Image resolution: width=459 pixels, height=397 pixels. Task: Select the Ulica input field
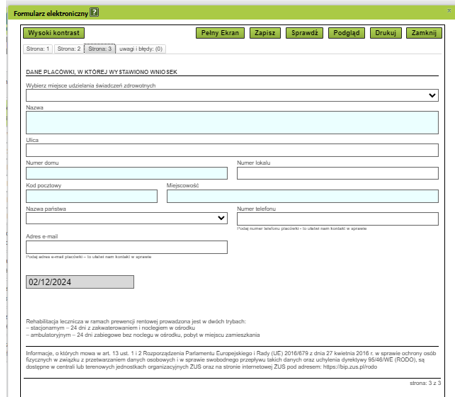pos(232,150)
